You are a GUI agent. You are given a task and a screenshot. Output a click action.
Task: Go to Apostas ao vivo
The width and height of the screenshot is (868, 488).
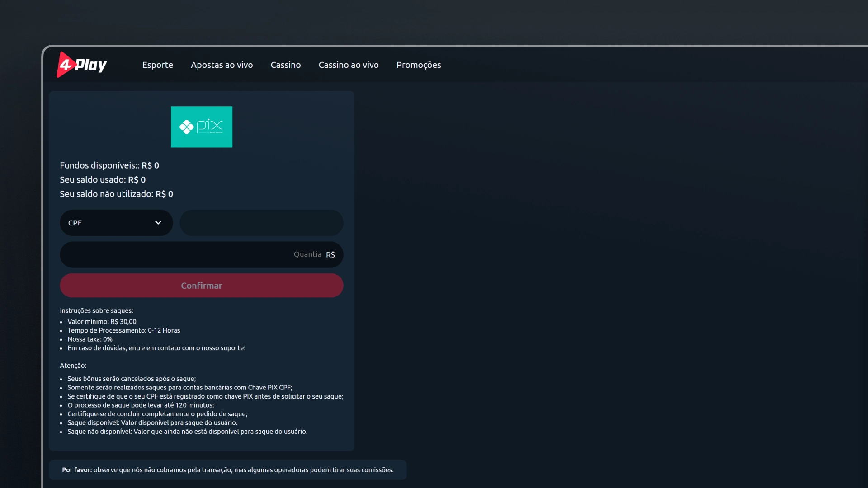coord(222,65)
